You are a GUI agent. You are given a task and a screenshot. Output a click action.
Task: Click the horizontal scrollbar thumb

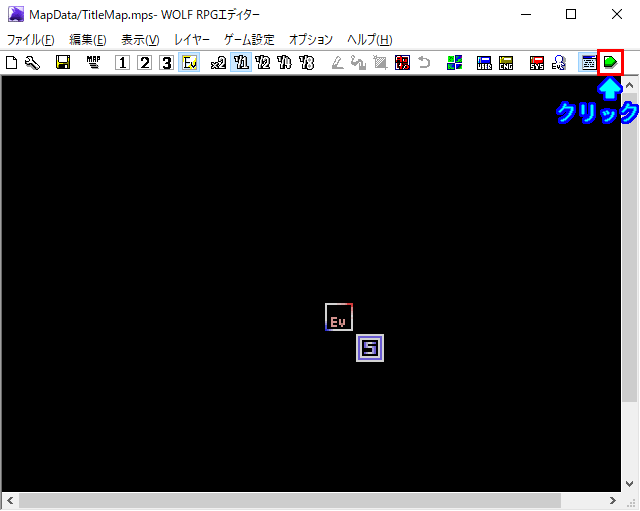[290, 500]
